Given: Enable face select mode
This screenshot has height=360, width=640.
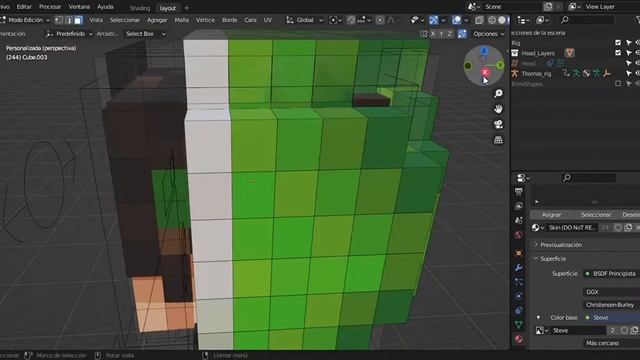Looking at the screenshot, I should tap(78, 20).
